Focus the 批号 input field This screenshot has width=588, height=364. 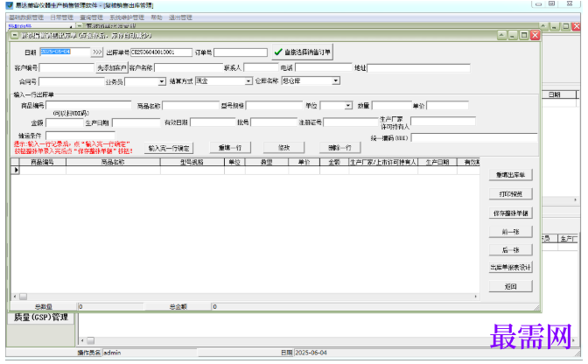pyautogui.click(x=274, y=122)
